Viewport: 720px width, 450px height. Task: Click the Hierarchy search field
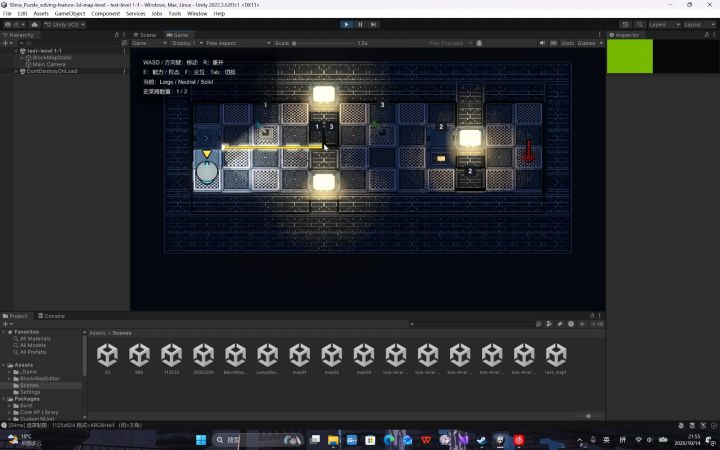click(67, 43)
